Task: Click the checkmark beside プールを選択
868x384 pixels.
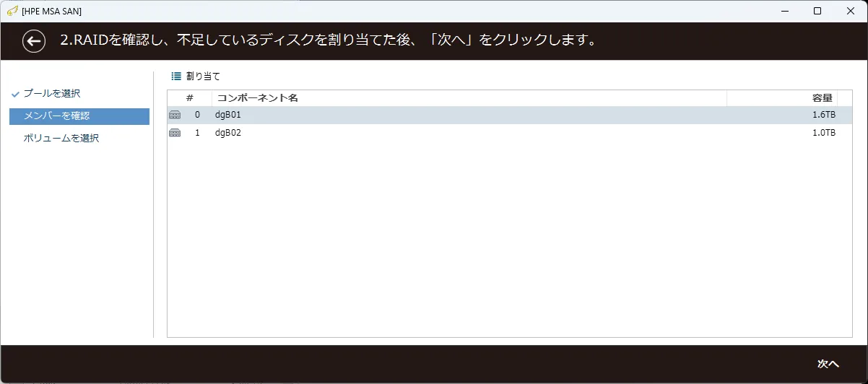Action: (15, 94)
